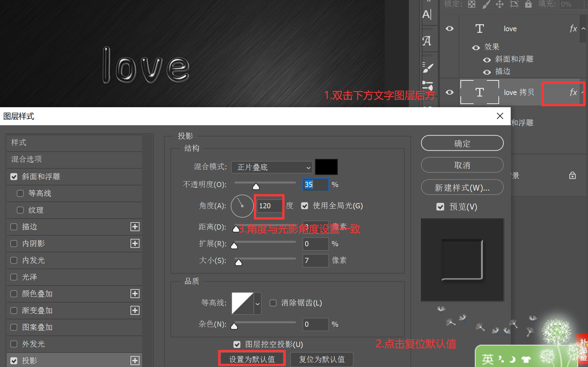This screenshot has height=367, width=588.
Task: Open shadow color black swatch
Action: click(326, 167)
